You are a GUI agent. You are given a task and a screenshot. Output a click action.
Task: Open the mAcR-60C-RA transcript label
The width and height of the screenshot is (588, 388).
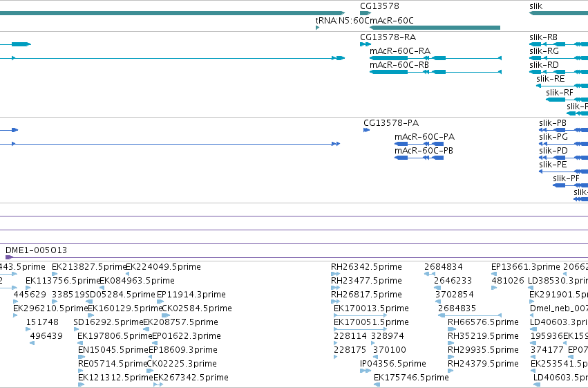coord(400,51)
